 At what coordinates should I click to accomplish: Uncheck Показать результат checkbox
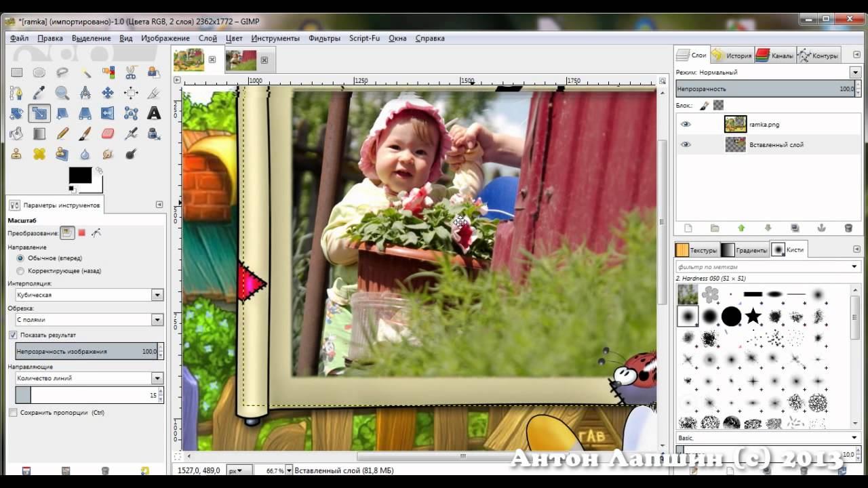tap(13, 335)
